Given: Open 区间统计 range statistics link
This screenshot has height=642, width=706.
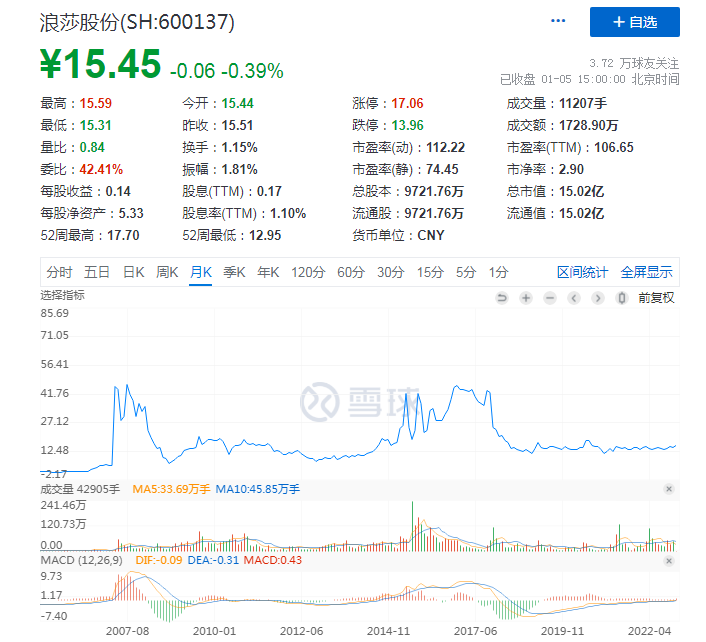Looking at the screenshot, I should pyautogui.click(x=582, y=272).
